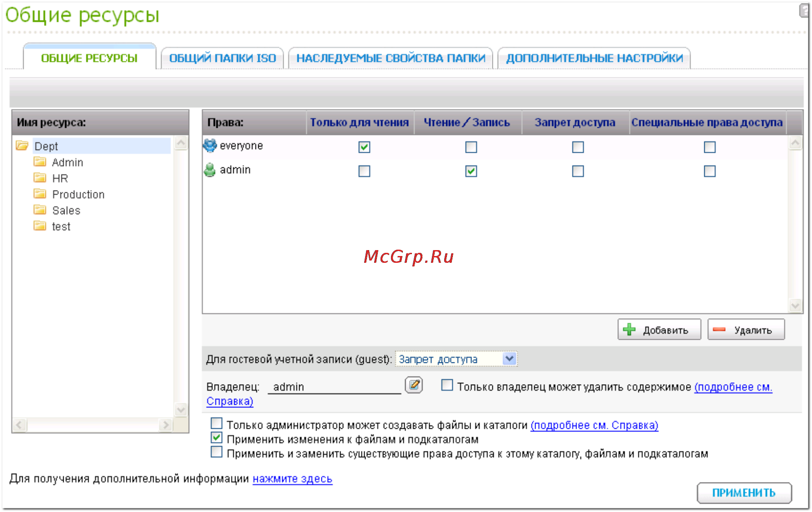Image resolution: width=812 pixels, height=512 pixels.
Task: Click resource tree scroll left arrow
Action: click(x=20, y=425)
